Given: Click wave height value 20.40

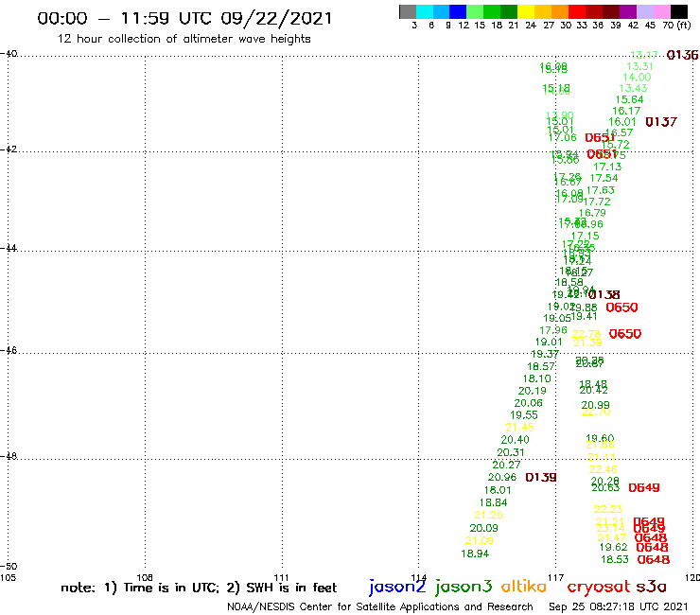Looking at the screenshot, I should point(516,440).
